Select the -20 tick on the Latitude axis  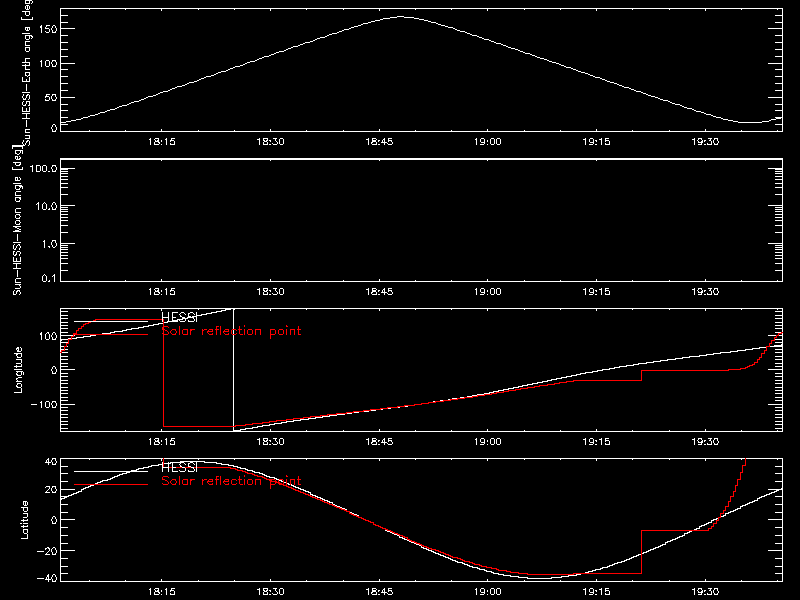point(47,551)
